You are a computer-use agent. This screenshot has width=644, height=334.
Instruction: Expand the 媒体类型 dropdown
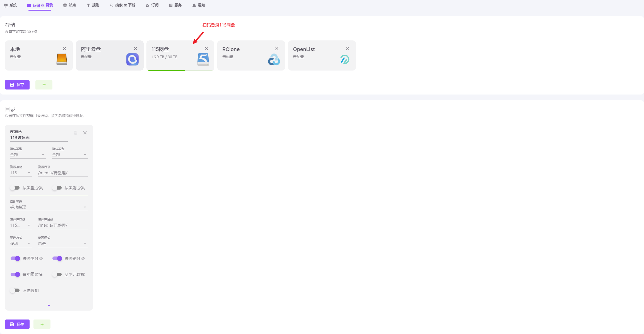[27, 155]
